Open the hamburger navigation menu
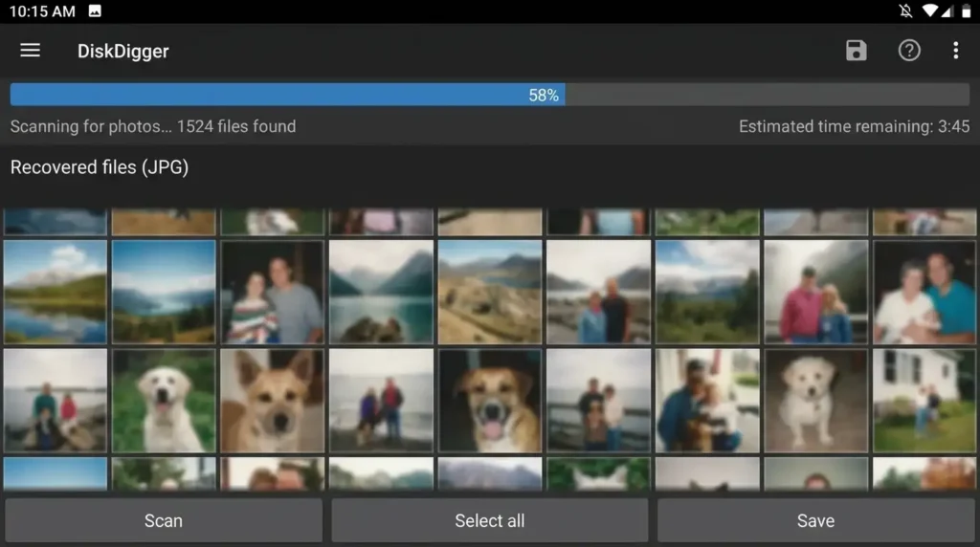980x547 pixels. point(30,51)
